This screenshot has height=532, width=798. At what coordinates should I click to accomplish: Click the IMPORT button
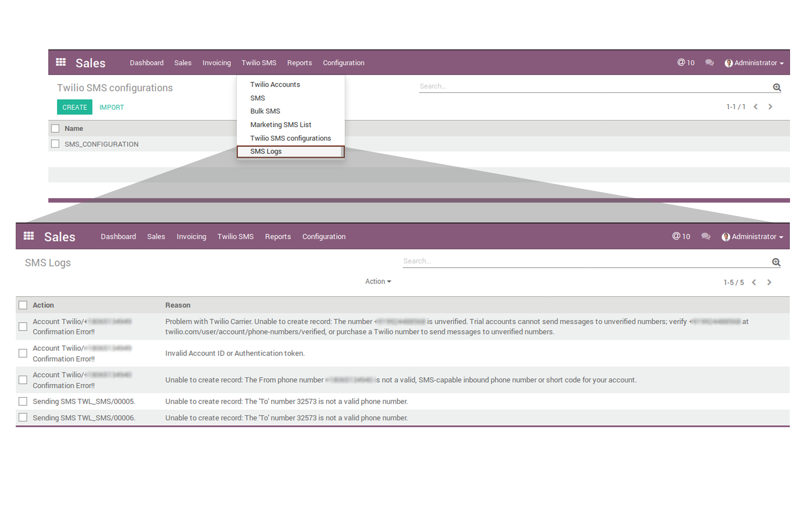(x=111, y=107)
